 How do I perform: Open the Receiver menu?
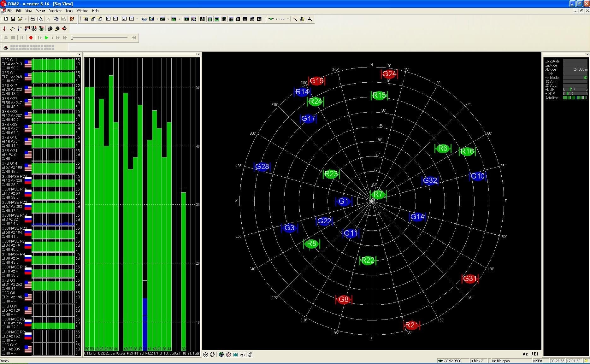pyautogui.click(x=55, y=10)
